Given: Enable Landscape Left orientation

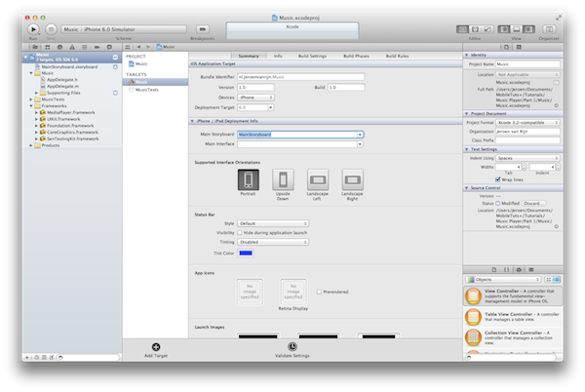Looking at the screenshot, I should pos(318,179).
